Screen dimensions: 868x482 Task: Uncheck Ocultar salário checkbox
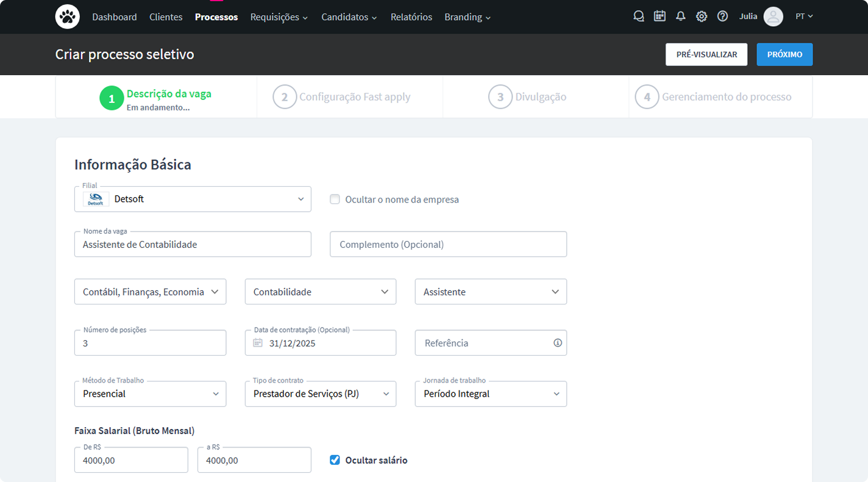point(335,460)
